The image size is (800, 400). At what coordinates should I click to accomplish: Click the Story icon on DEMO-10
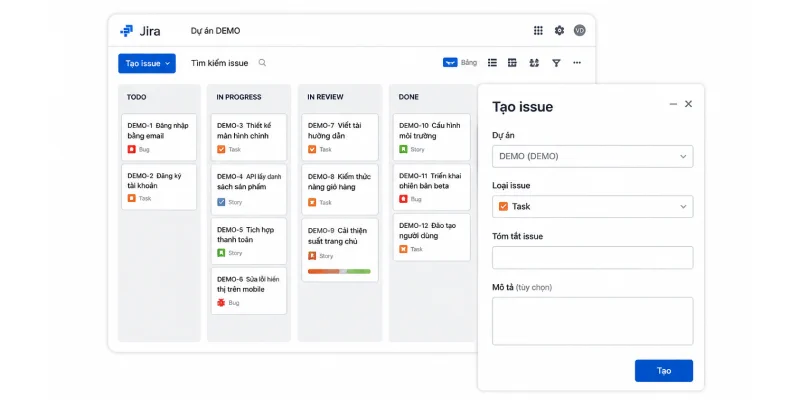pos(403,149)
